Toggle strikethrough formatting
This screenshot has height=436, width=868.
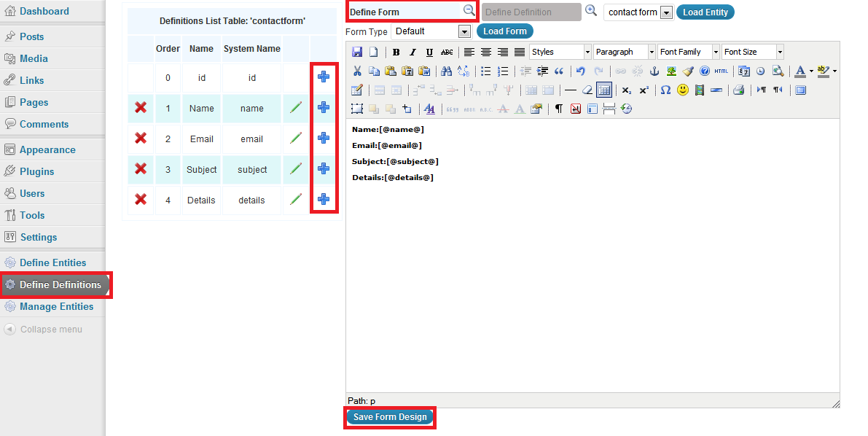pos(446,52)
